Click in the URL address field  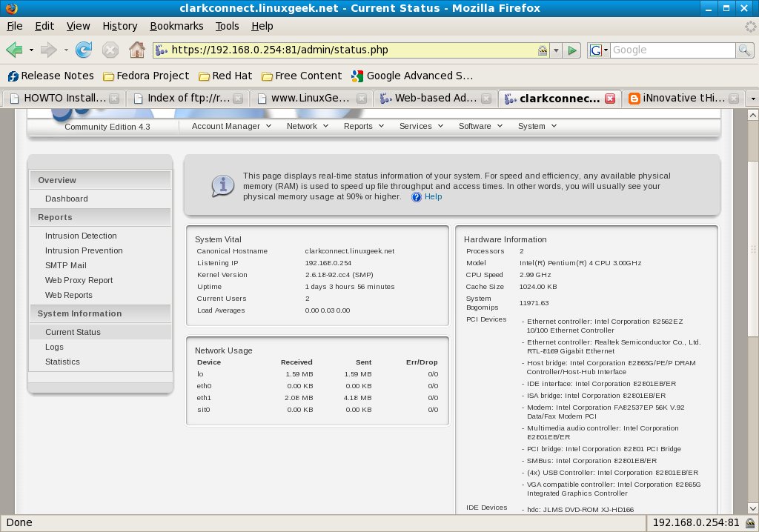pos(352,50)
